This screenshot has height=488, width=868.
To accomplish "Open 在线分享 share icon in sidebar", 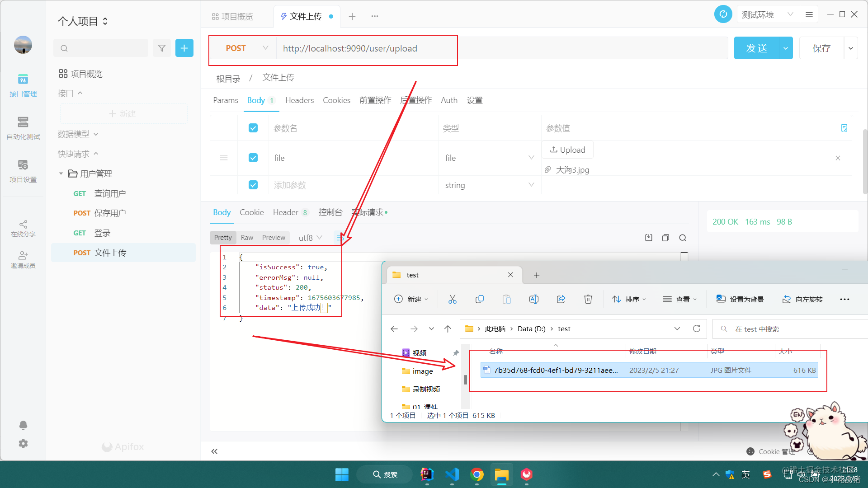I will [23, 228].
